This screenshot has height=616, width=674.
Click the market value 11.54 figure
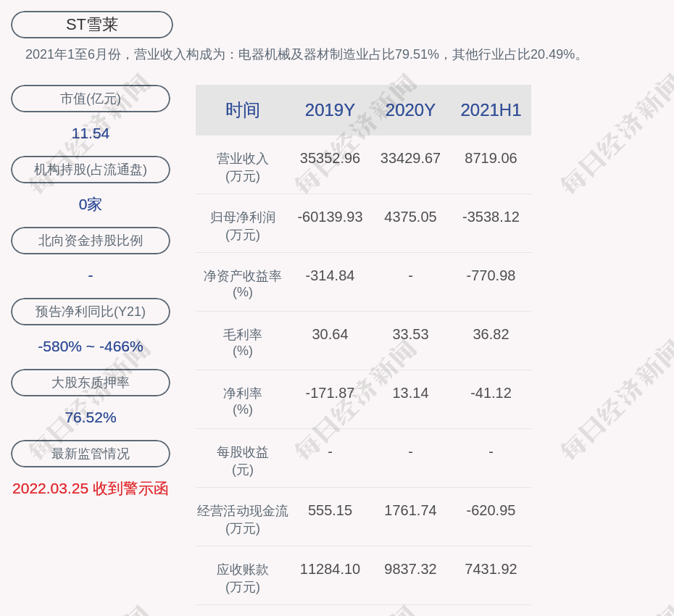91,133
